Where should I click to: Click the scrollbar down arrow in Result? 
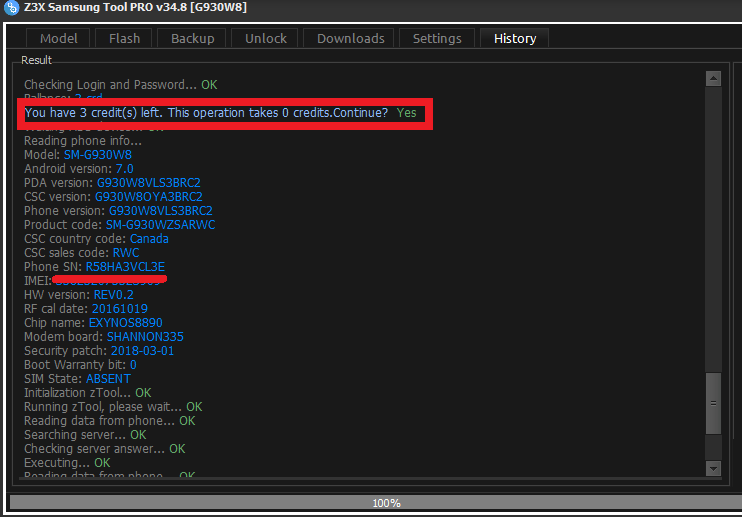[713, 468]
